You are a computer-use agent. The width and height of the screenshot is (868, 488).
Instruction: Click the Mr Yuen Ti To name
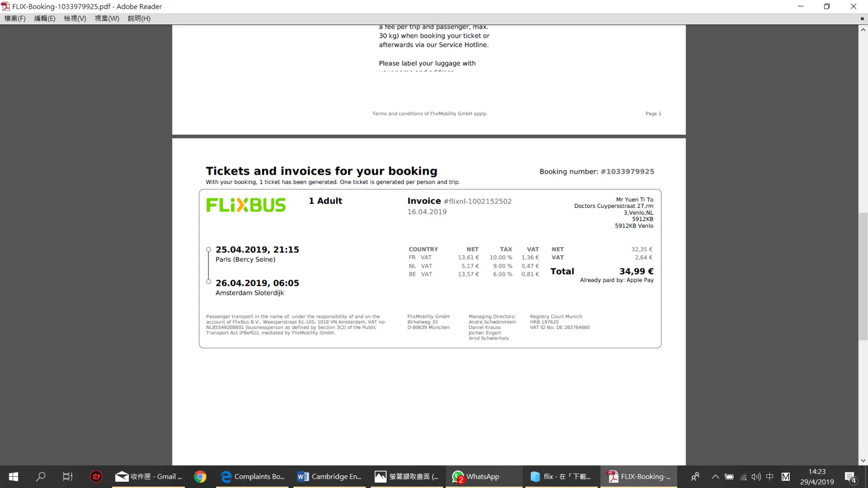(635, 200)
